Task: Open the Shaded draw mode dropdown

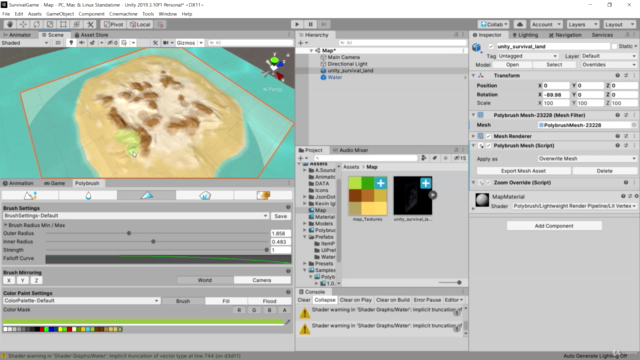Action: coord(24,43)
